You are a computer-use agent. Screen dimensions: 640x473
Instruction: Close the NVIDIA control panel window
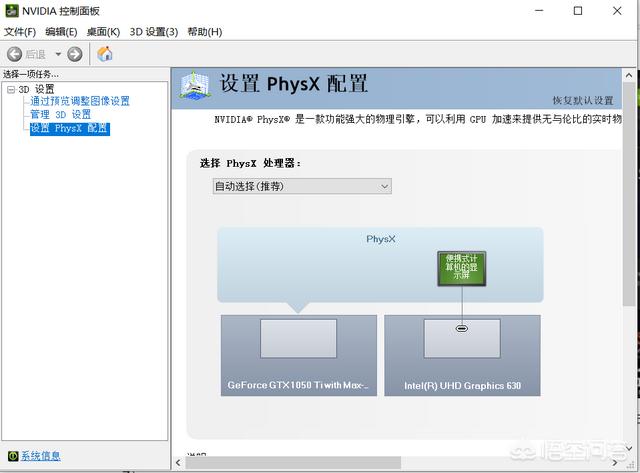[617, 11]
